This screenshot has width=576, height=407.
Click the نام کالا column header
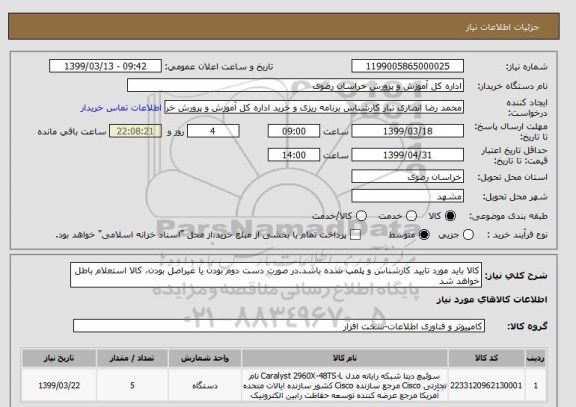(345, 358)
